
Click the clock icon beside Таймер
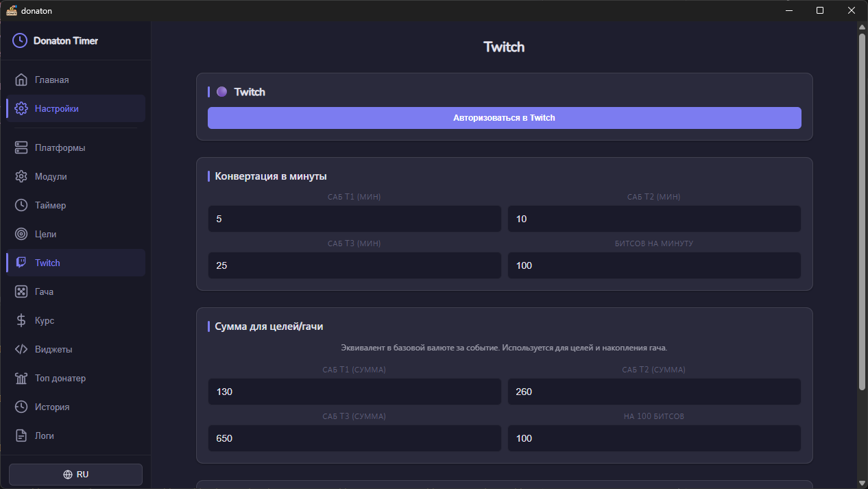[21, 205]
